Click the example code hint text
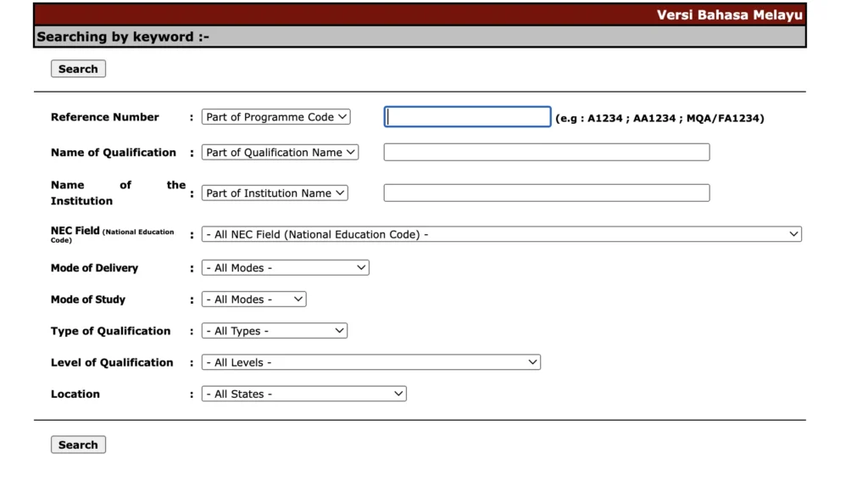868x487 pixels. tap(659, 118)
